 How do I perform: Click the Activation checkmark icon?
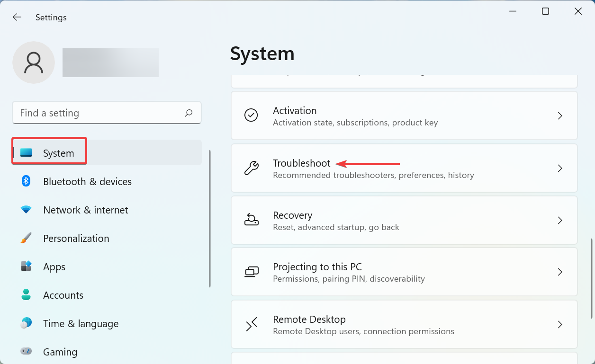click(252, 115)
